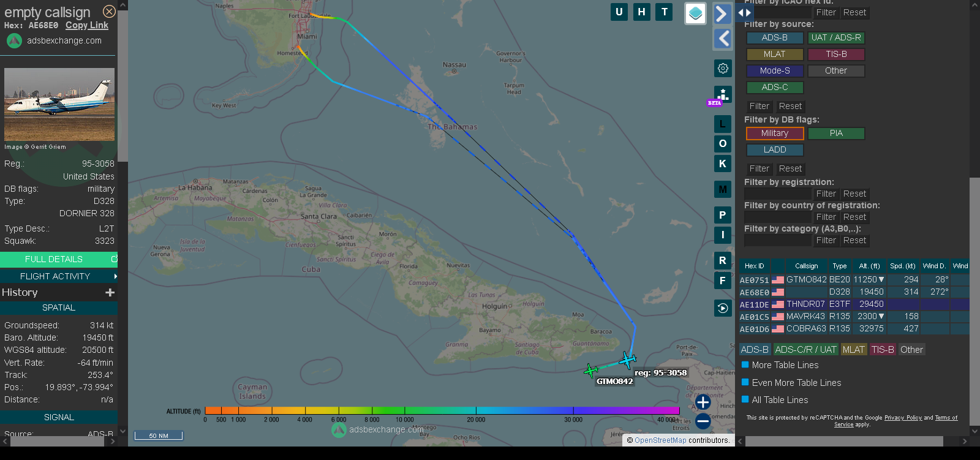Toggle TIS-B source filter
Image resolution: width=980 pixels, height=460 pixels.
pos(836,55)
